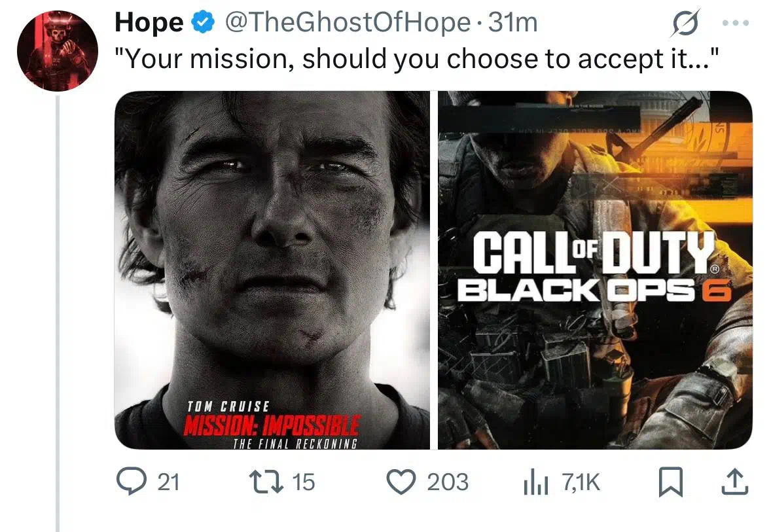View post analytics bar chart icon
The width and height of the screenshot is (771, 532).
tap(536, 482)
